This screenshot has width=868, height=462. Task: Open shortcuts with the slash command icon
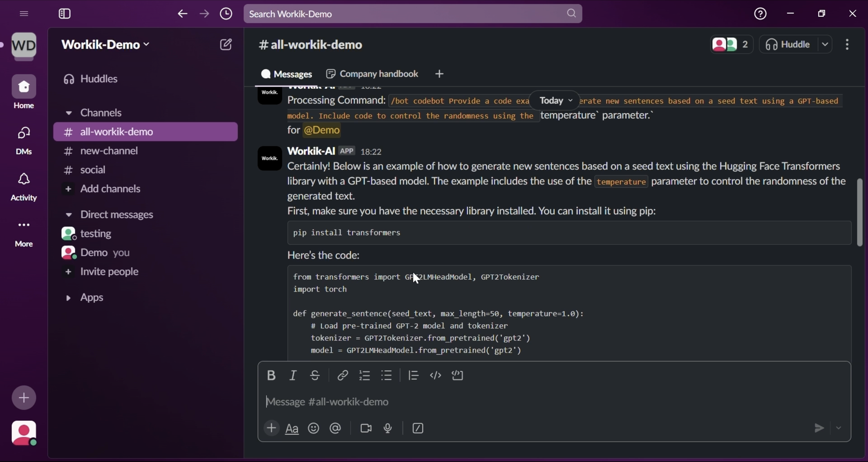(x=417, y=428)
